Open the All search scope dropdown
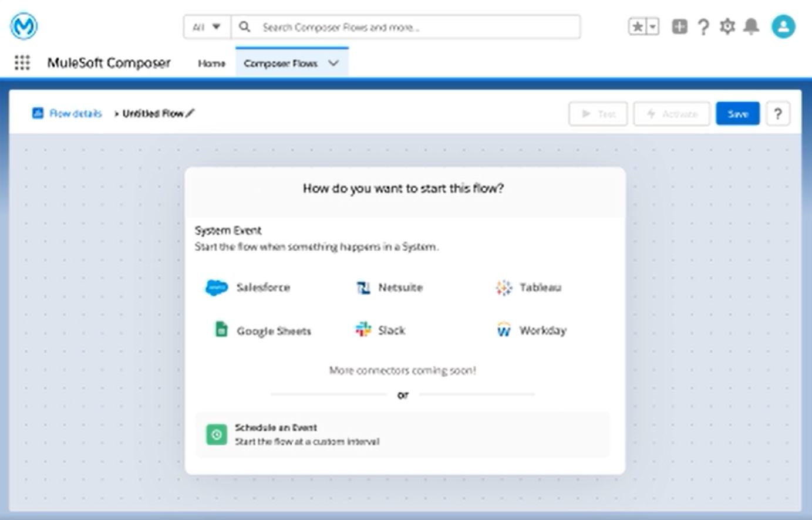 (x=207, y=27)
